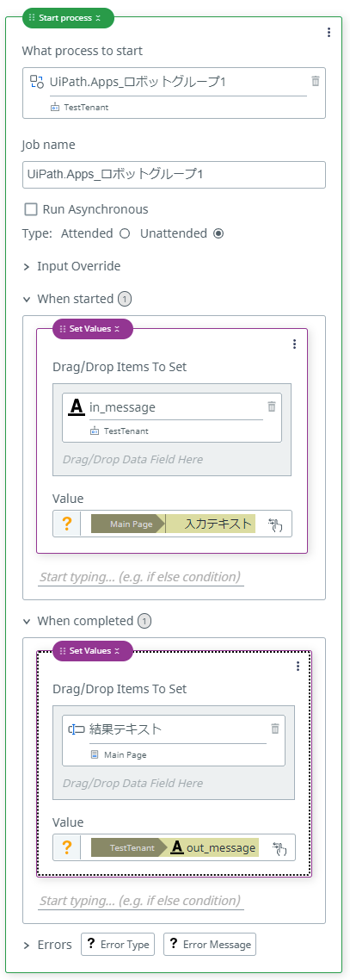Image resolution: width=350 pixels, height=980 pixels.
Task: Open resource picker icon beside 入力テキスト value
Action: (x=275, y=524)
